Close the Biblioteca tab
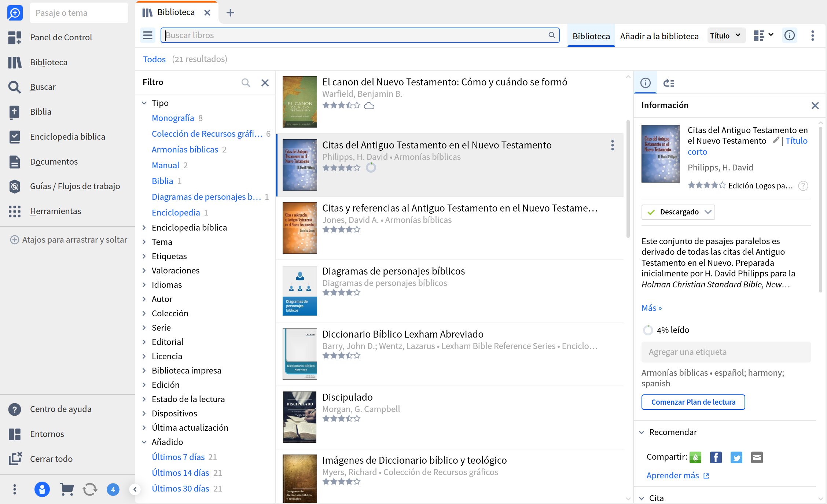 [x=207, y=13]
